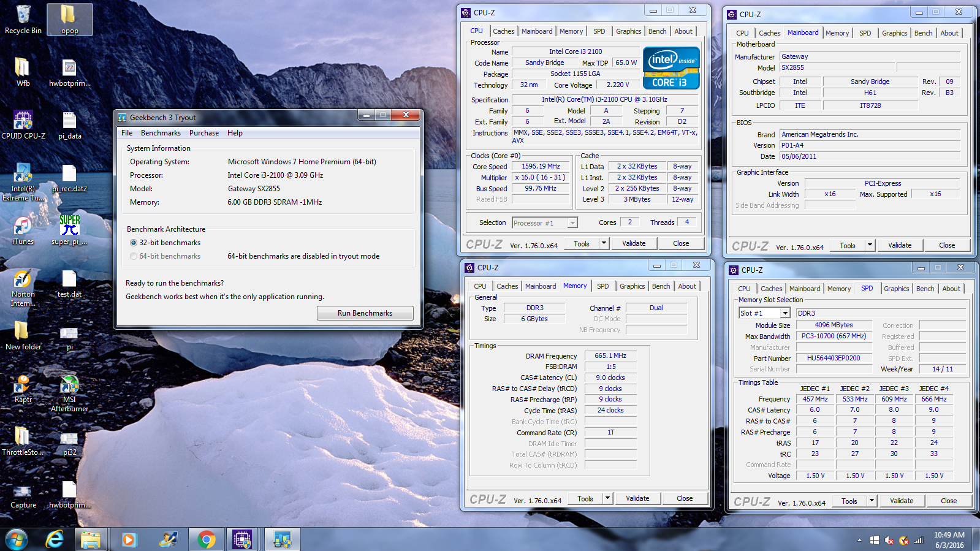Click the Instructions text box in CPU window
980x551 pixels.
point(606,136)
